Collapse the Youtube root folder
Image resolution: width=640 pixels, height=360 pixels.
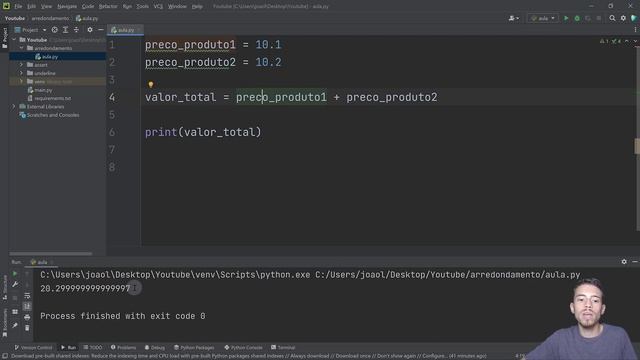click(14, 40)
